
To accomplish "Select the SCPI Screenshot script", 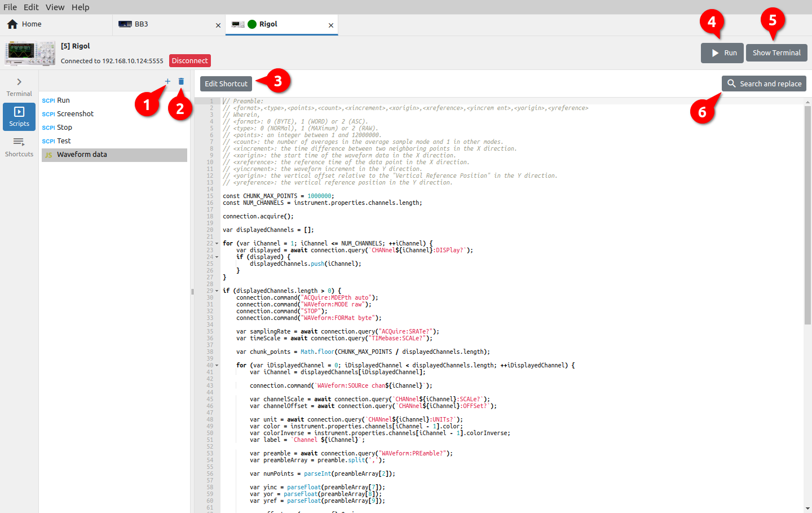I will tap(114, 114).
